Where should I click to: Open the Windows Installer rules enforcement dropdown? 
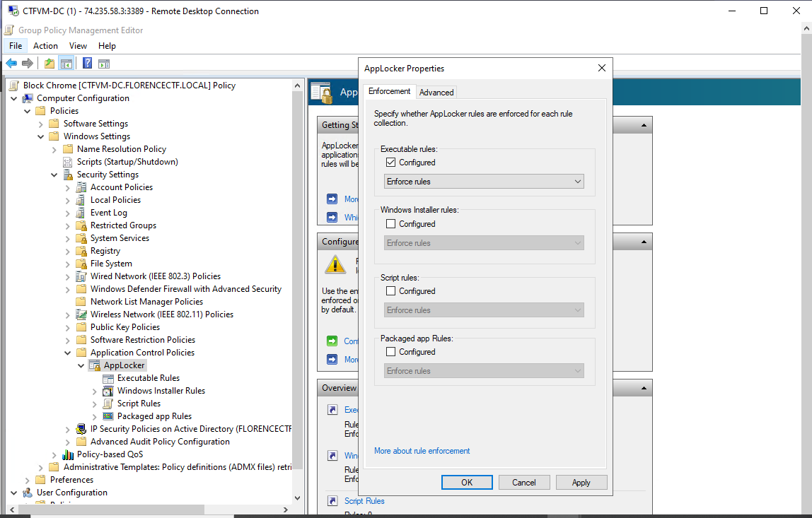484,243
